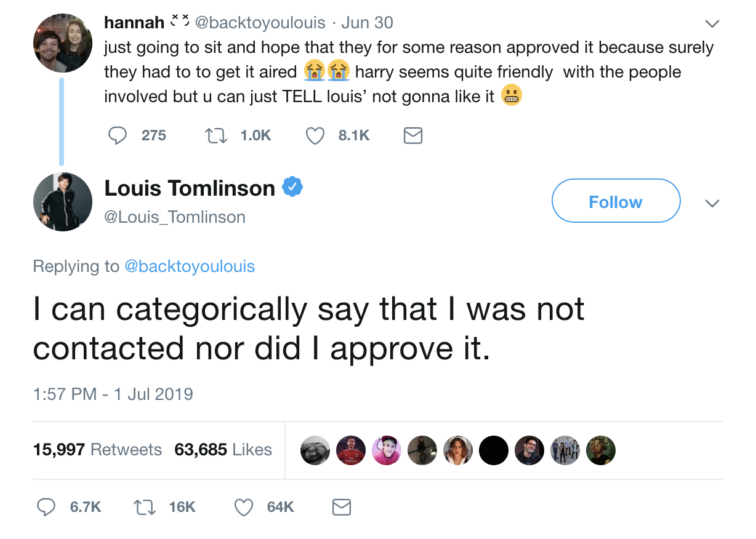
Task: Click the Jun 30 timestamp link
Action: click(x=368, y=22)
